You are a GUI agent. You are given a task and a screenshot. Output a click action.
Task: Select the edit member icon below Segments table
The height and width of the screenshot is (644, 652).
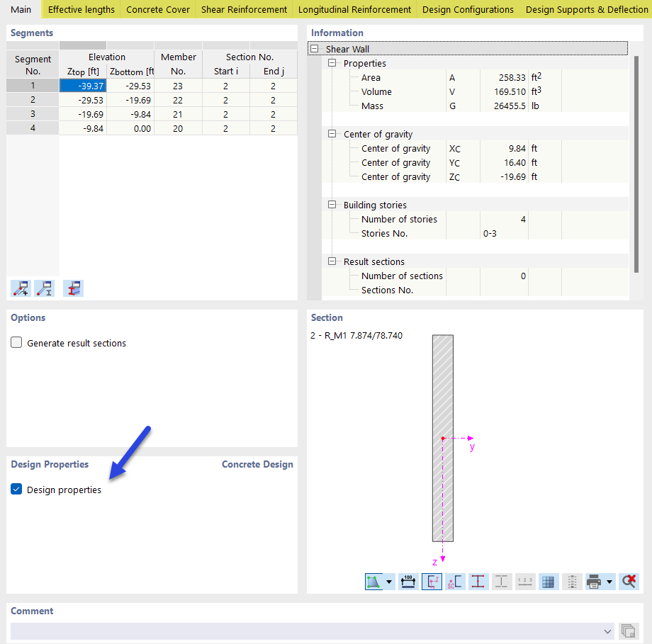(x=44, y=288)
